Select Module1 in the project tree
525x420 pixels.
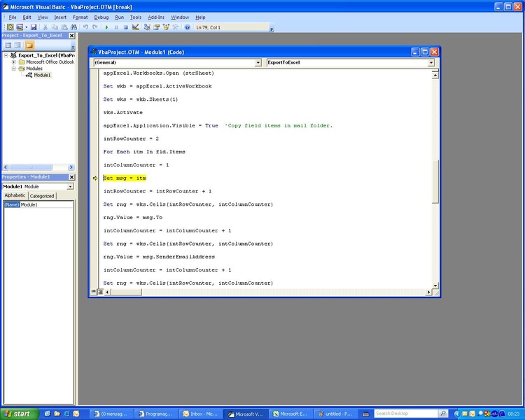[x=41, y=75]
